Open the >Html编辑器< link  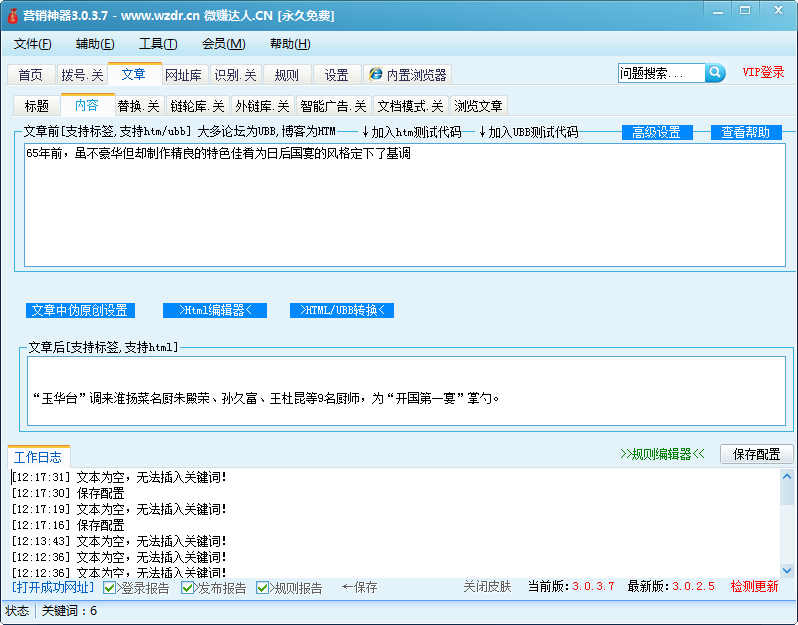[x=215, y=310]
